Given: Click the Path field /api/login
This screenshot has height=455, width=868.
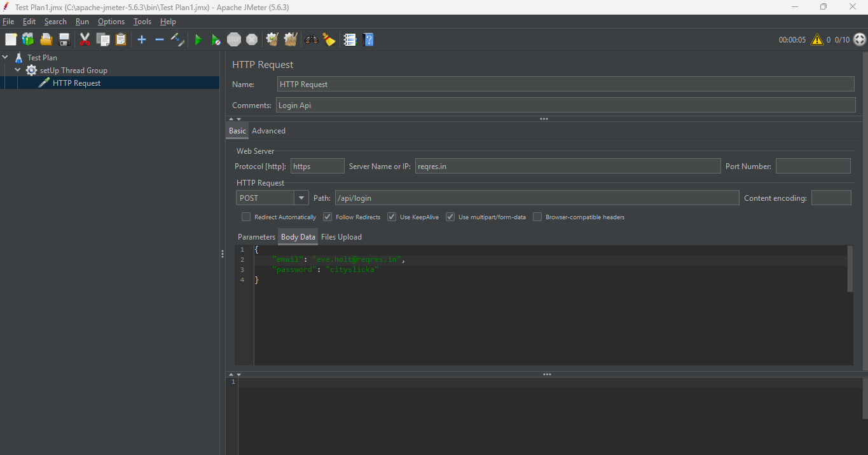Looking at the screenshot, I should coord(537,198).
